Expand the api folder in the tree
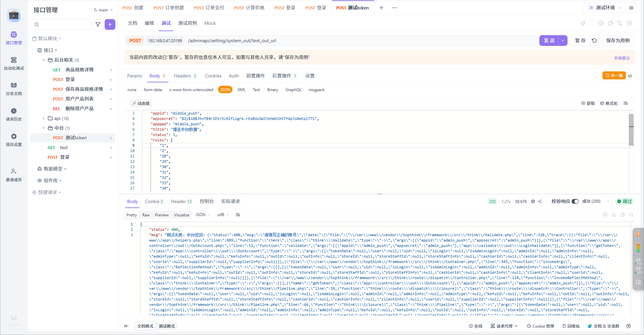Image resolution: width=644 pixels, height=335 pixels. coord(44,118)
